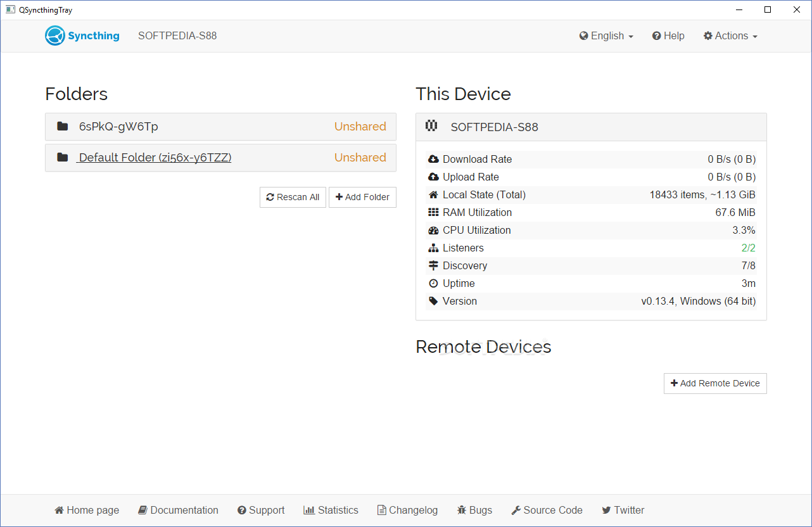Image resolution: width=812 pixels, height=527 pixels.
Task: Click the CPU Utilization value 3.3%
Action: [744, 230]
